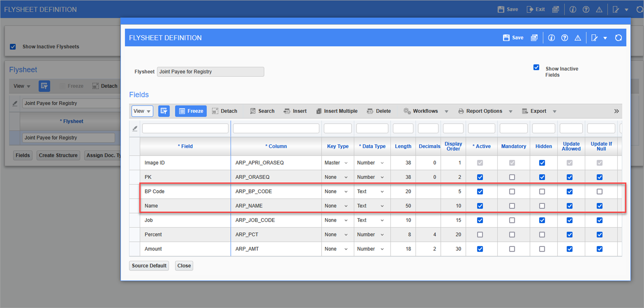Click the Flysheet name input field
This screenshot has width=644, height=308.
210,72
